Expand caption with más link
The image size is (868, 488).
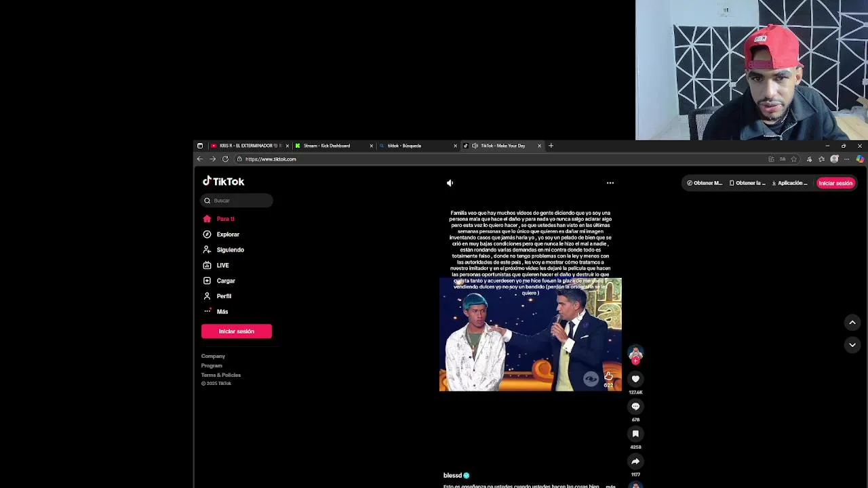click(610, 486)
